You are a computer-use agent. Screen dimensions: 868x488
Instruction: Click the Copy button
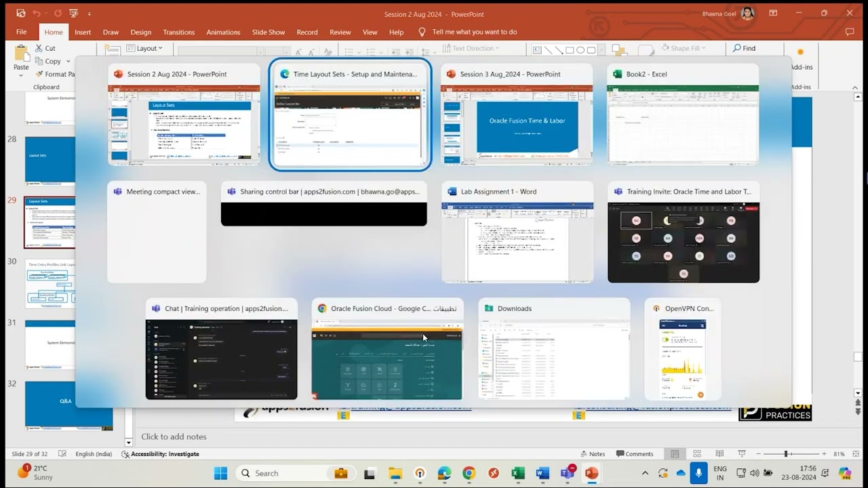[47, 61]
